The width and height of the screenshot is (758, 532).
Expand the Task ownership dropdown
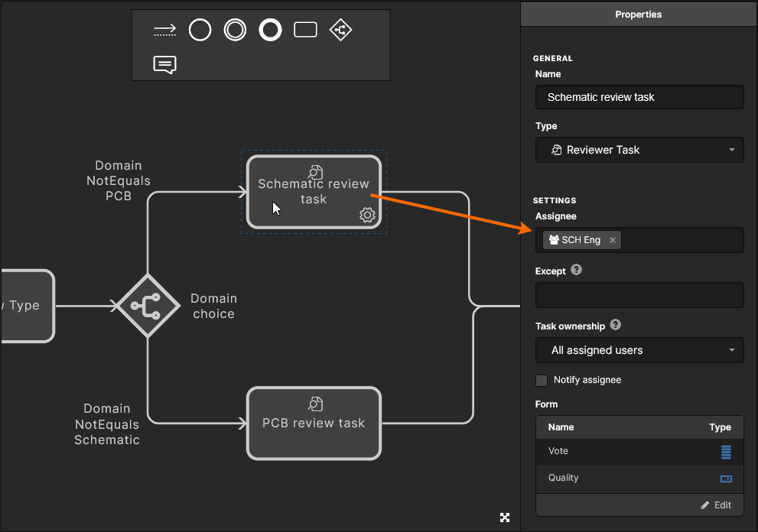639,350
